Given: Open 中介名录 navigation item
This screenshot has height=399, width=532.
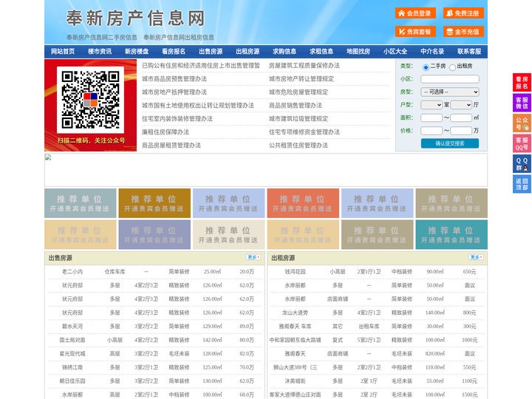Looking at the screenshot, I should point(432,52).
